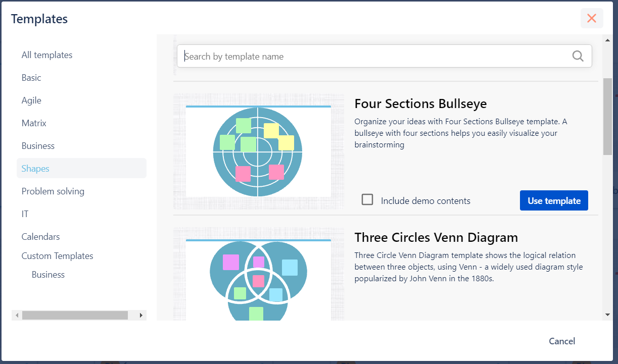Open the Four Sections Bullseye thumbnail
The image size is (618, 364).
click(258, 151)
